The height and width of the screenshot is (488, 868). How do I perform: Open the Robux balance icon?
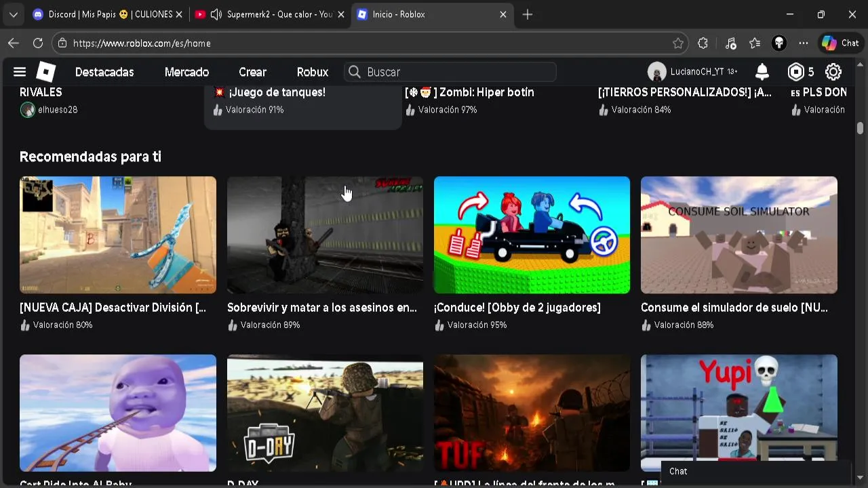[x=795, y=72]
